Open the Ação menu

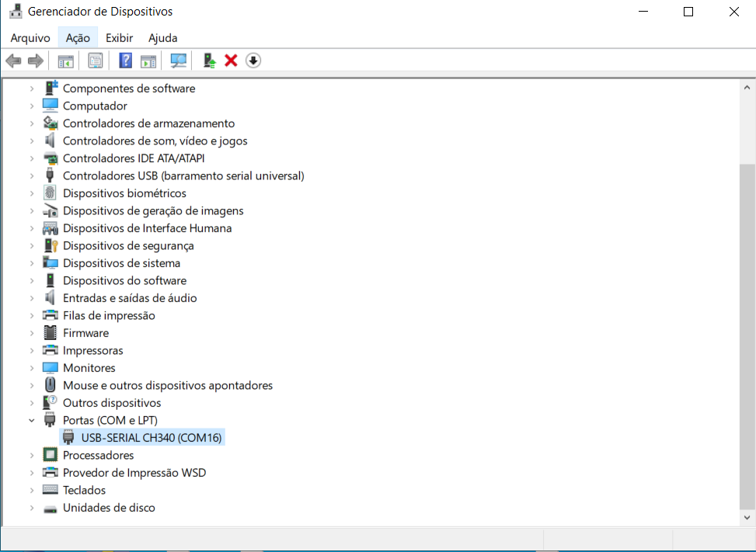78,37
